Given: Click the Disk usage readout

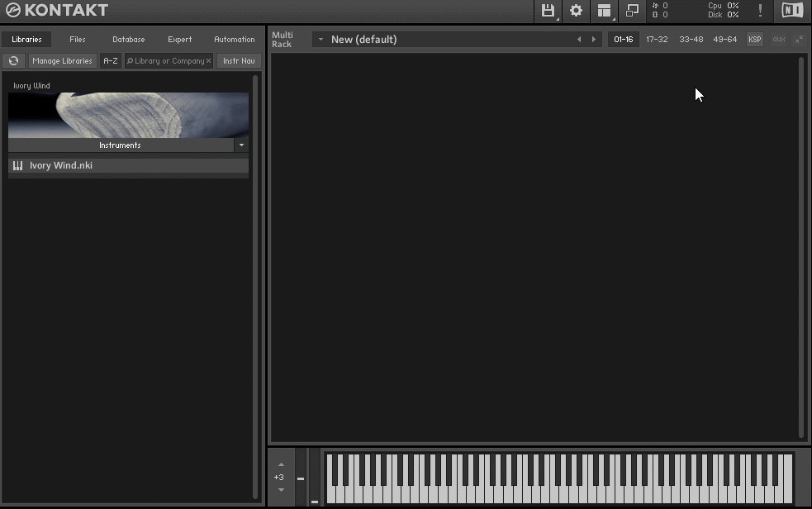Looking at the screenshot, I should click(724, 15).
